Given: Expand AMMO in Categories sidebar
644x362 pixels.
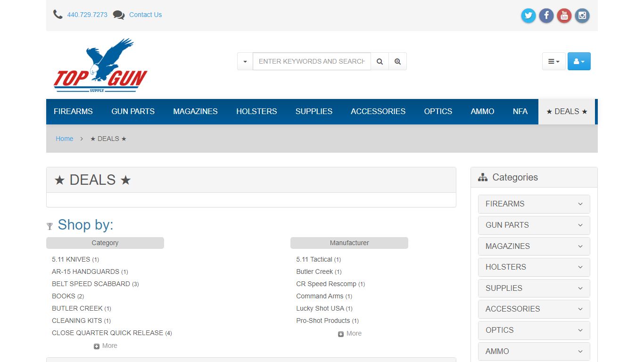Looking at the screenshot, I should [x=534, y=351].
